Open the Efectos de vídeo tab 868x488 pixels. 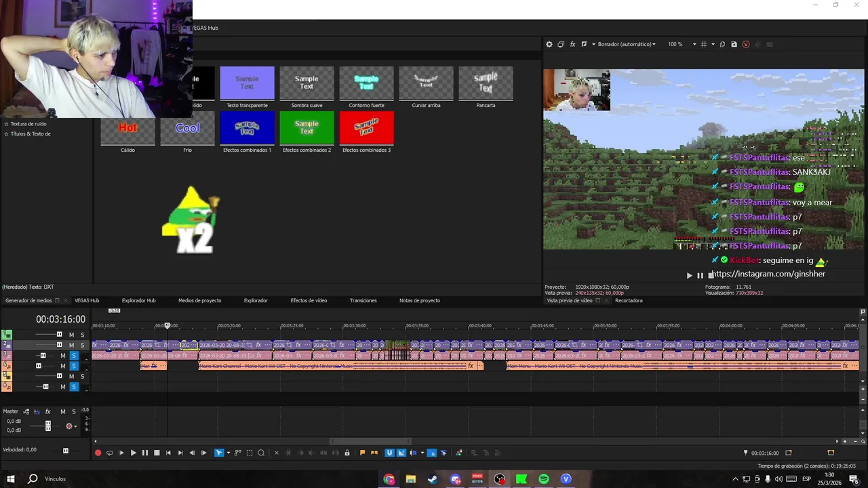click(309, 300)
